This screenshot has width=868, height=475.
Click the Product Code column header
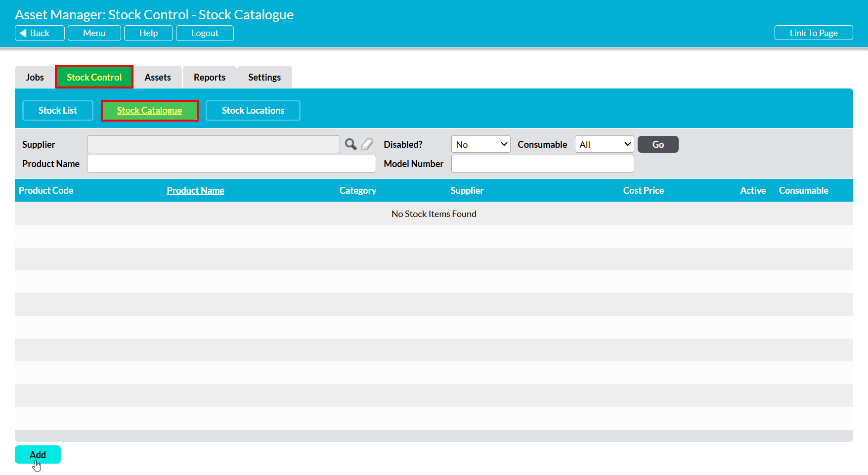tap(46, 190)
